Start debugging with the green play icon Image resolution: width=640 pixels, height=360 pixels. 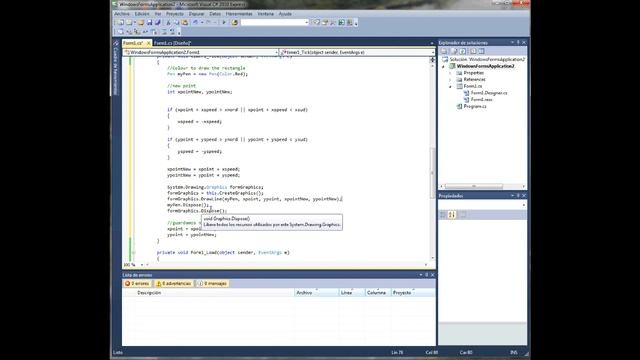[224, 22]
